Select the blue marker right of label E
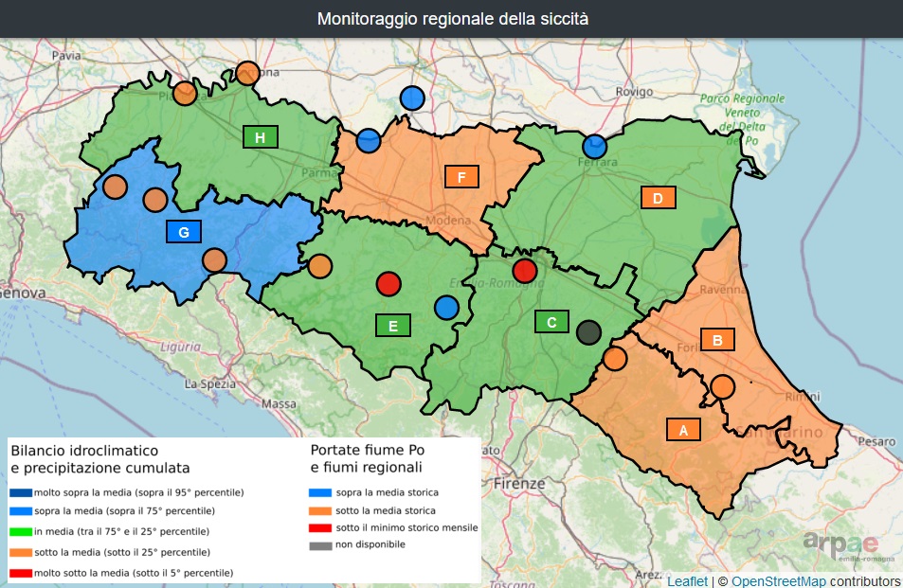This screenshot has width=903, height=588. coord(446,307)
